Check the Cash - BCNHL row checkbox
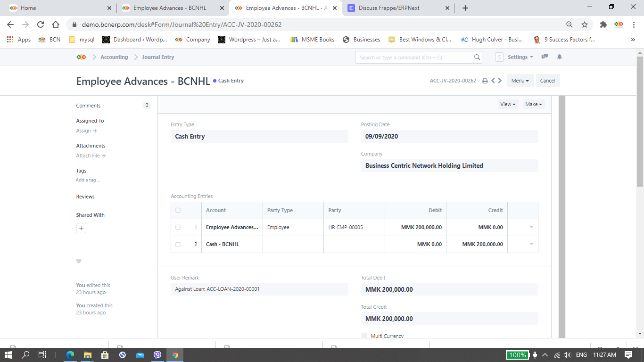Viewport: 644px width, 362px height. [x=178, y=244]
